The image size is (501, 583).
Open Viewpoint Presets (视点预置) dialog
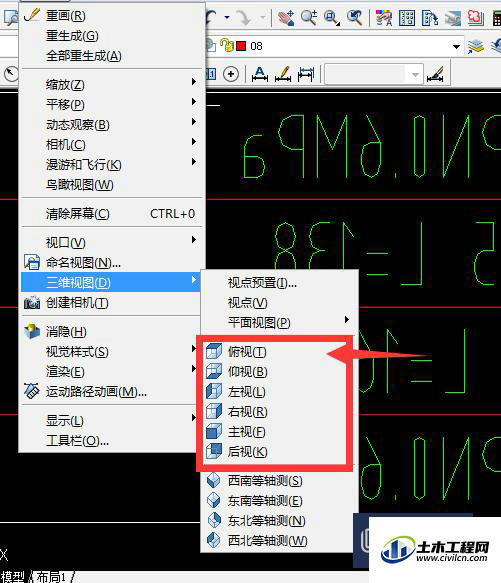(280, 283)
